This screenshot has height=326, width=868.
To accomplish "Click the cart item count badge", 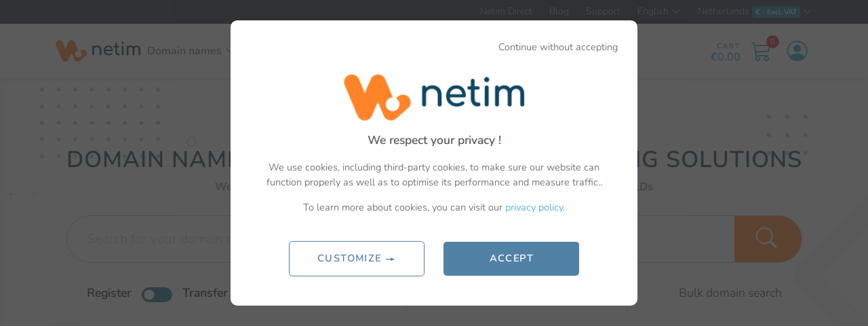I will 772,41.
